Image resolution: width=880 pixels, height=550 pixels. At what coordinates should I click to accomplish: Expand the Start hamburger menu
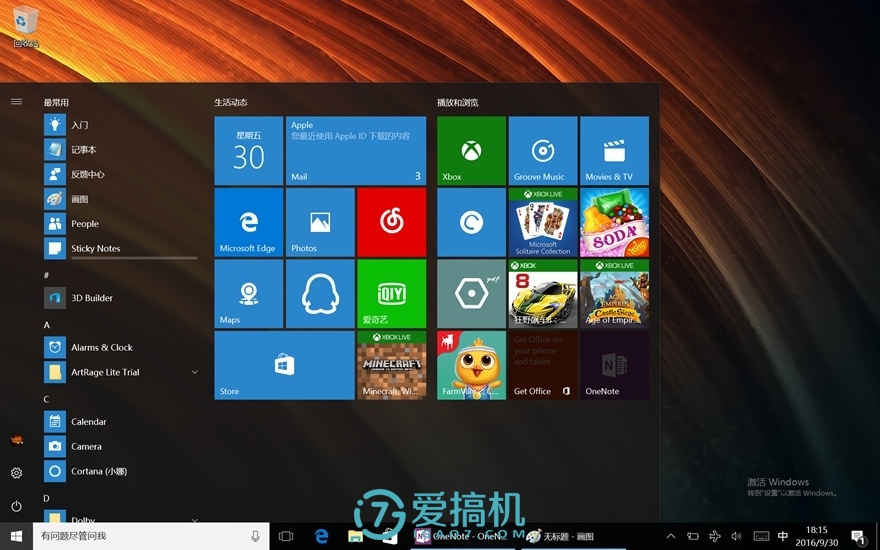coord(16,102)
